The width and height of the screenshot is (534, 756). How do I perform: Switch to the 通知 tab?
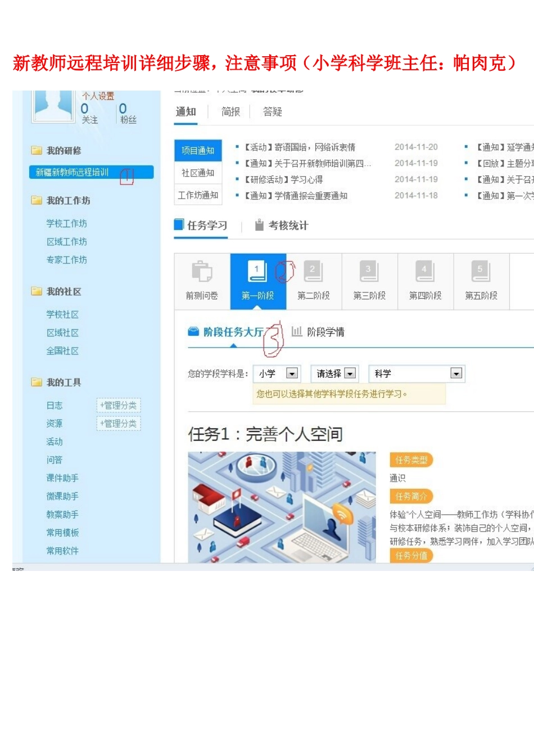click(x=186, y=112)
